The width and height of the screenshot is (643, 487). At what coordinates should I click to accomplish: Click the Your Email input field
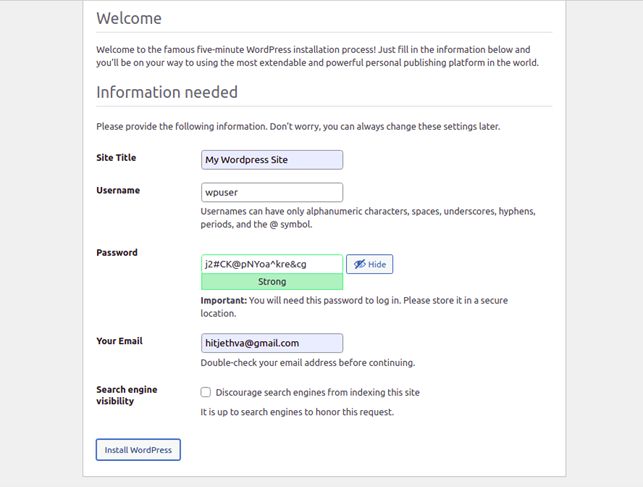pyautogui.click(x=272, y=343)
